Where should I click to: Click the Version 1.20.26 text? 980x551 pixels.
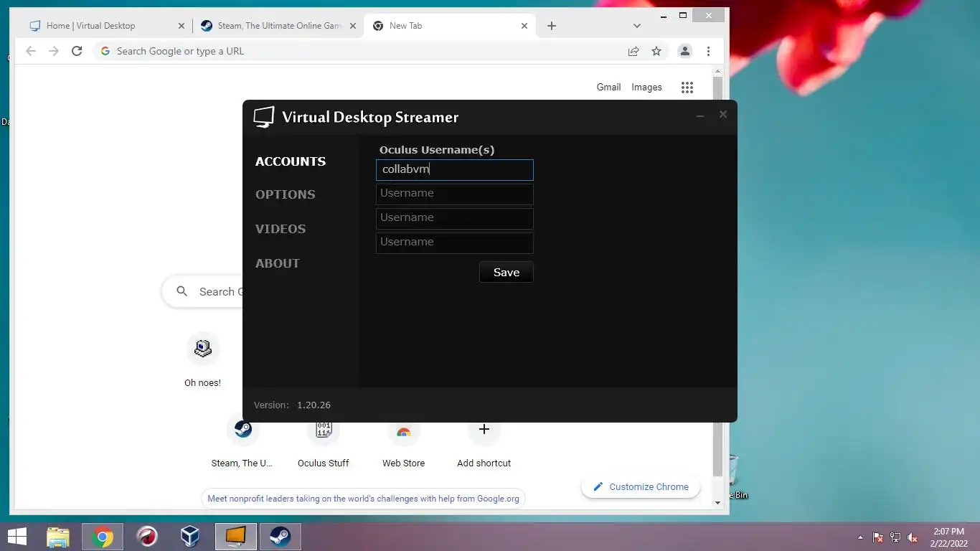point(292,405)
